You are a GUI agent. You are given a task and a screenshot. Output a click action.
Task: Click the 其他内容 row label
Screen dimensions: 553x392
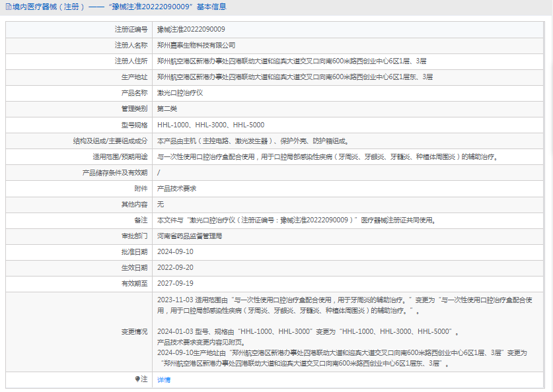134,205
